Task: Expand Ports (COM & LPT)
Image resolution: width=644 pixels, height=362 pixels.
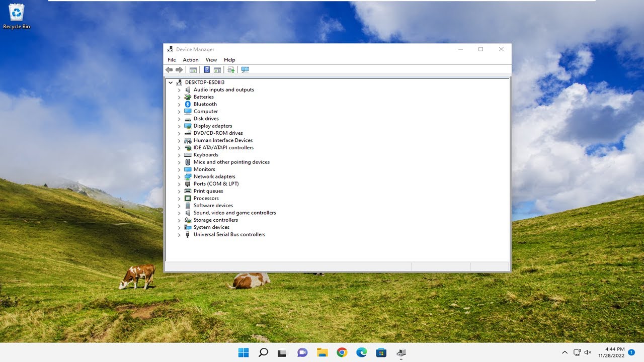Action: click(x=179, y=184)
